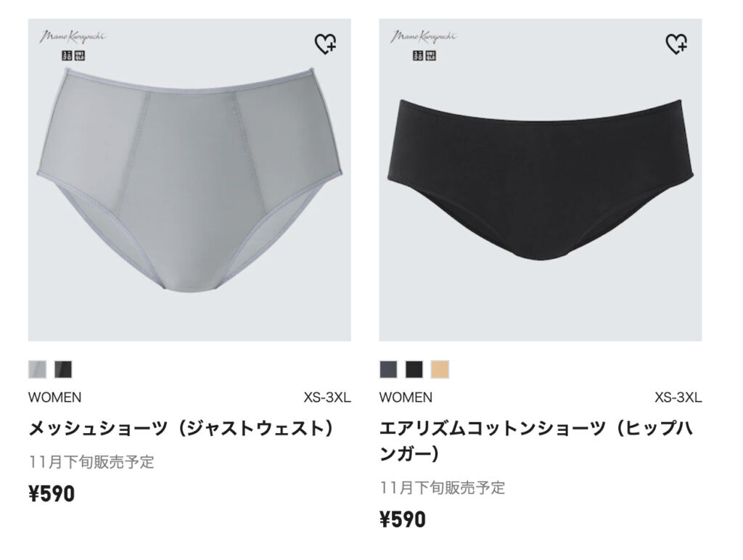Click Mame Kurogouchi signature on right product
743x560 pixels.
[x=424, y=36]
